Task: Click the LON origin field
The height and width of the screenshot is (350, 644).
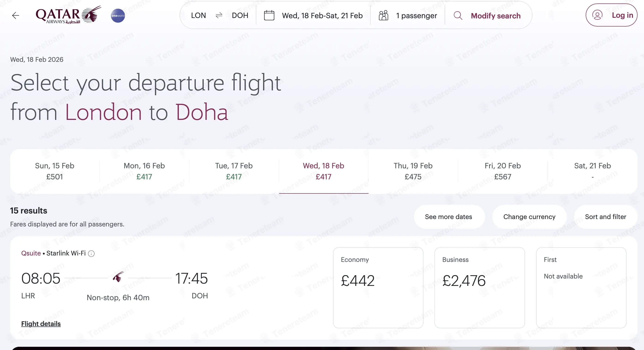Action: (198, 15)
